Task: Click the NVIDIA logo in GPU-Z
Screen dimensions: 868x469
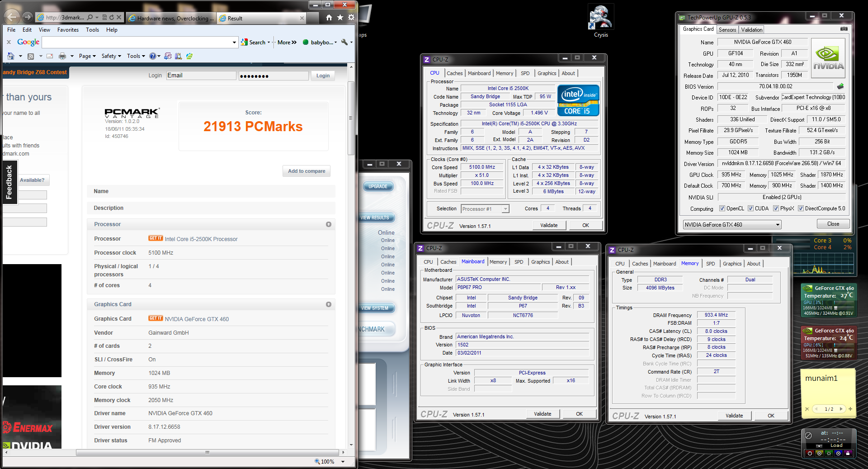Action: 828,58
